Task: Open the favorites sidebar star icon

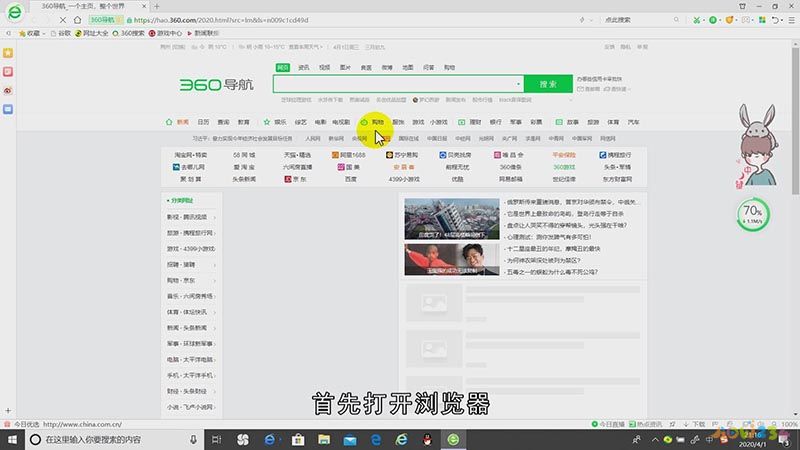Action: click(8, 53)
